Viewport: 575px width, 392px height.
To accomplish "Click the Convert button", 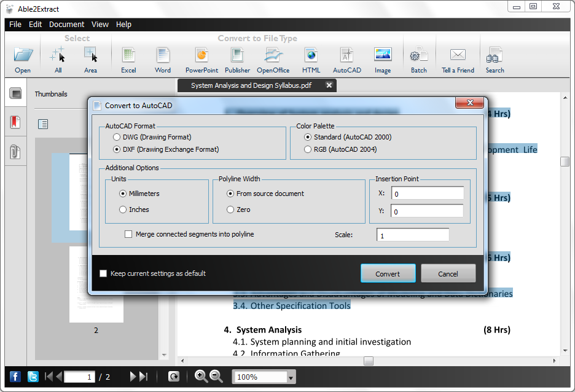I will point(388,273).
